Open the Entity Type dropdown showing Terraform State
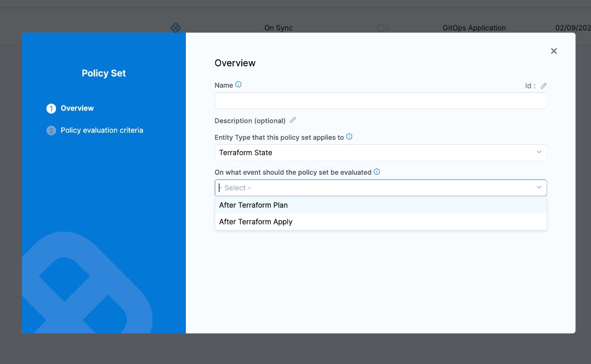Screen dimensions: 591x364 [380, 152]
